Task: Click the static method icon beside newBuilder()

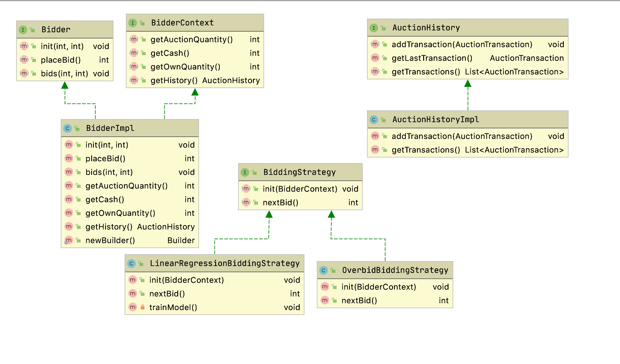Action: coord(69,241)
